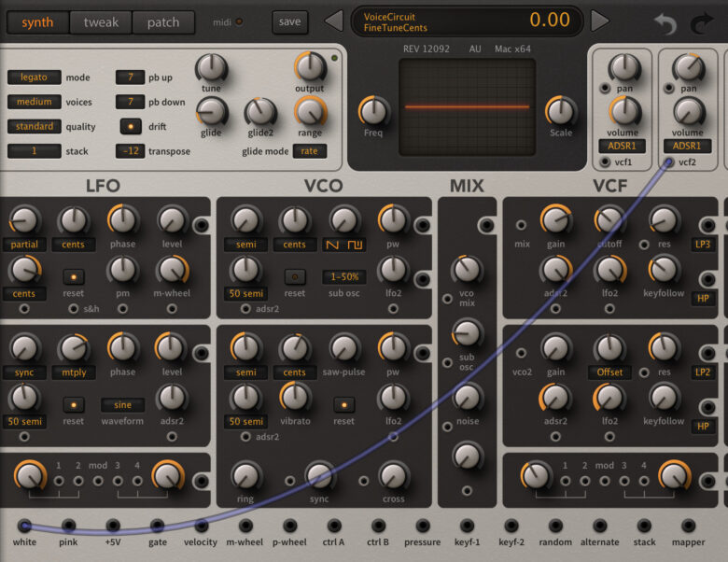Select the VCF2 HP filter mode
Screen dimensions: 728x562
coord(703,427)
